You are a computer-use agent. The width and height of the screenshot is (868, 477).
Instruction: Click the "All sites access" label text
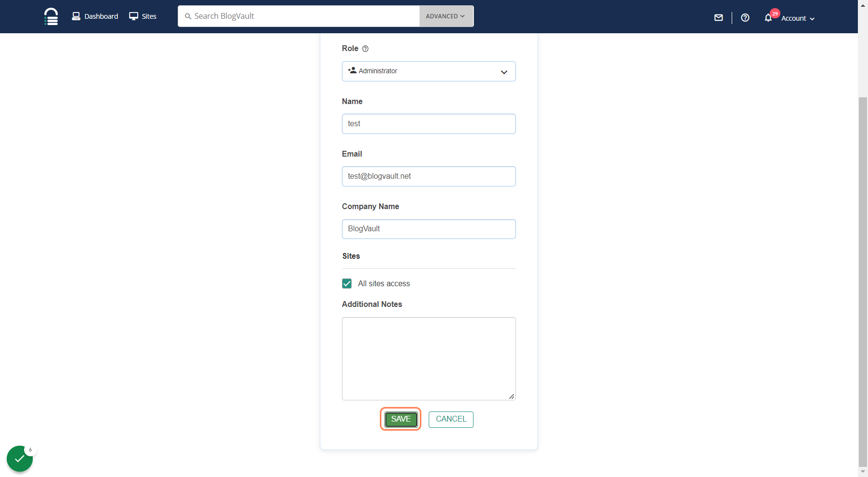(x=384, y=283)
